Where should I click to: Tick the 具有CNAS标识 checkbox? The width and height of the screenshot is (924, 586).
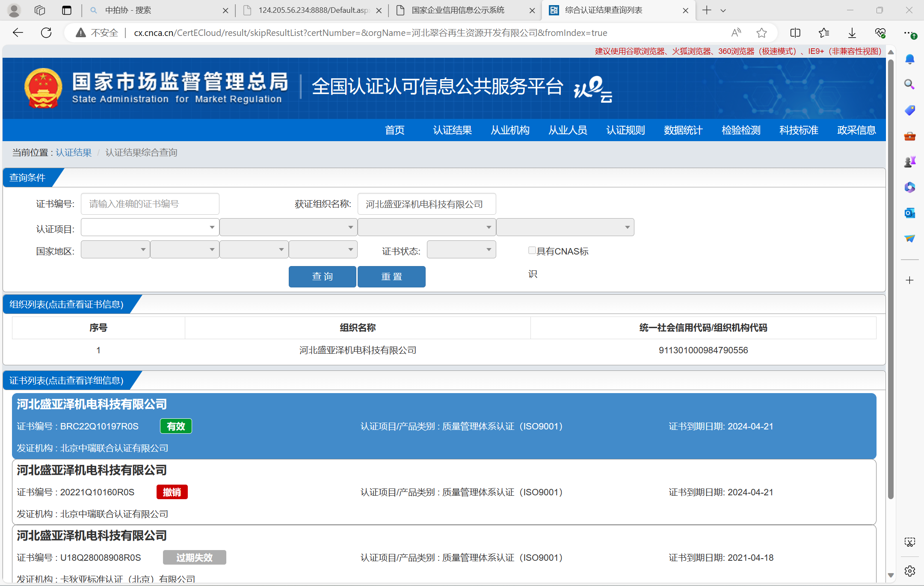532,251
